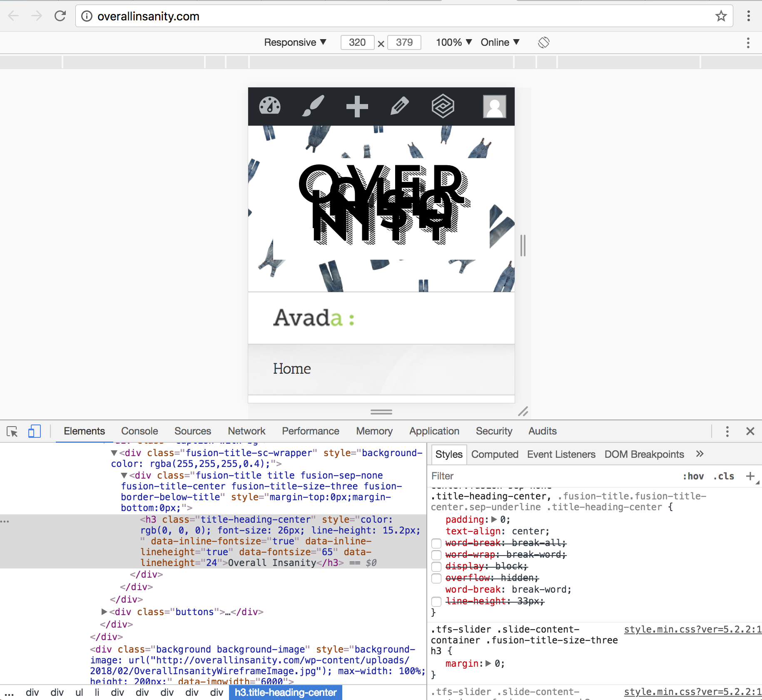Switch to the Console tab
762x700 pixels.
[139, 431]
